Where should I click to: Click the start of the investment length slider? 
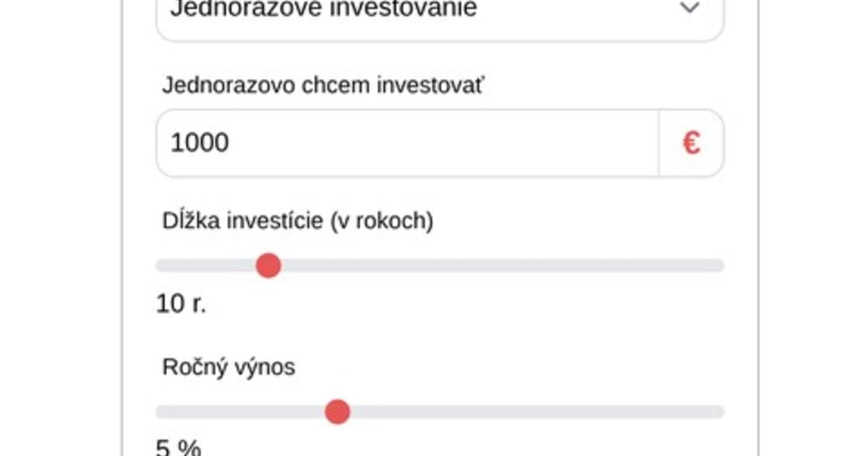pos(161,266)
